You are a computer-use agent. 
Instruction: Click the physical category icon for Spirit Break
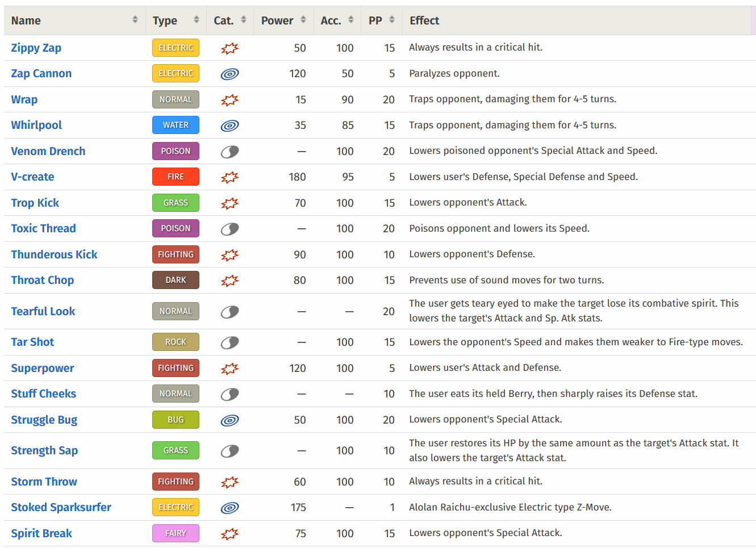click(x=229, y=534)
